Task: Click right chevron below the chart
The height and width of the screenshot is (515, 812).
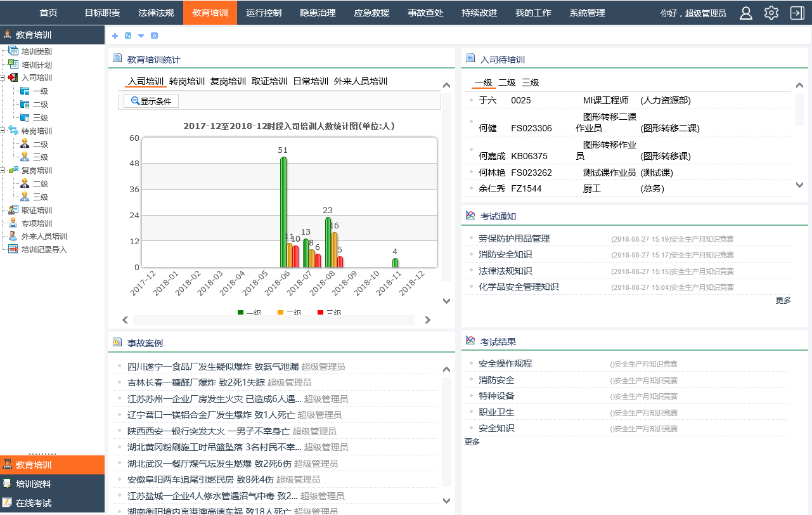Action: pyautogui.click(x=428, y=320)
